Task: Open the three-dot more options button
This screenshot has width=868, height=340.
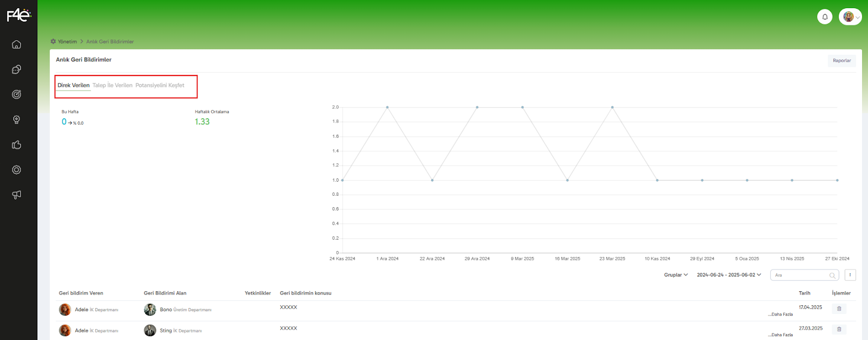Action: coord(850,275)
